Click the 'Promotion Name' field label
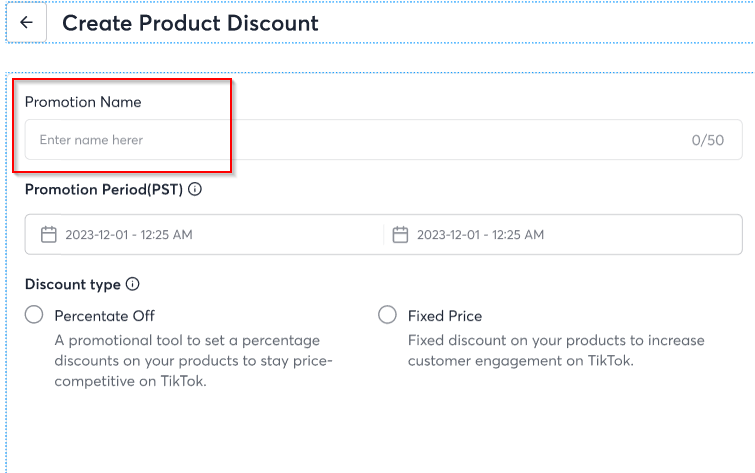 click(x=83, y=102)
